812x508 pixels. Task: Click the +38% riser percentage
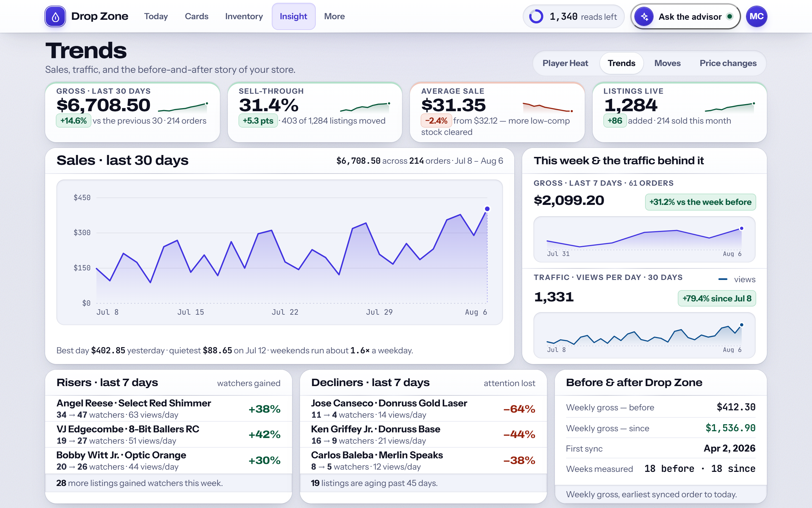[x=264, y=409]
